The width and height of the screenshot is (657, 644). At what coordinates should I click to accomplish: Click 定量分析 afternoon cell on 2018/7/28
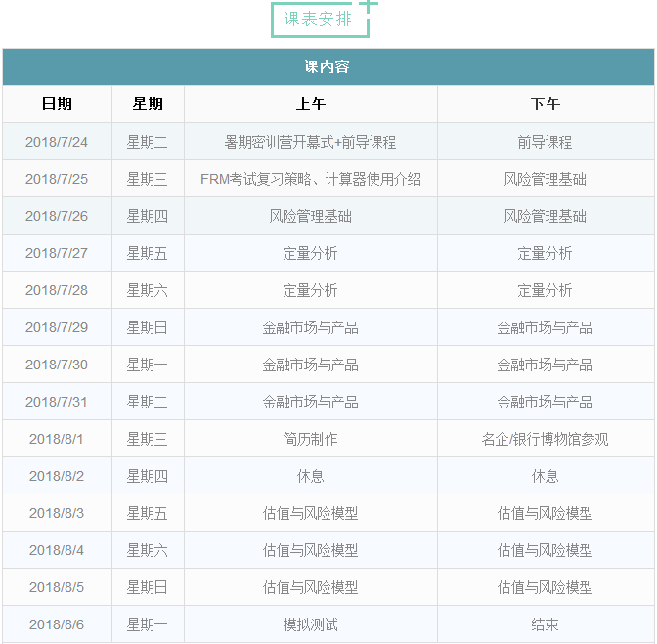[545, 290]
